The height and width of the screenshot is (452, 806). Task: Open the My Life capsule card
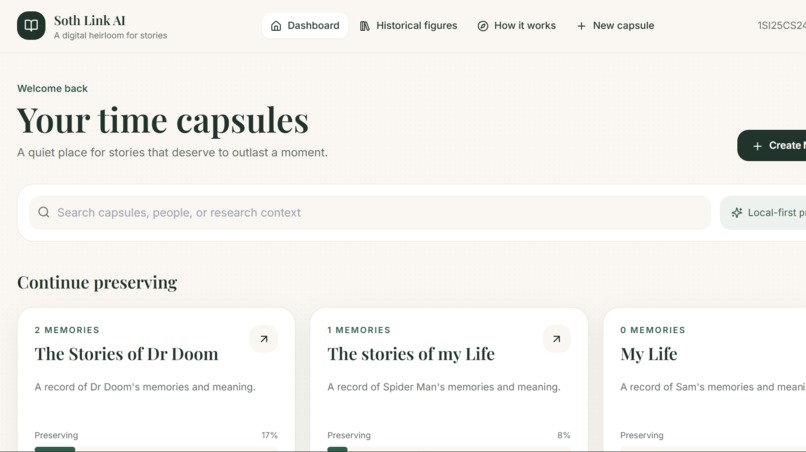705,379
